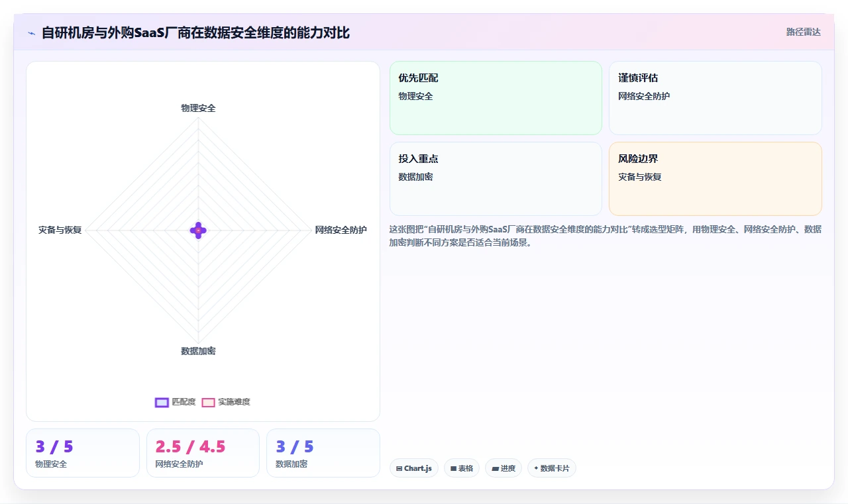Viewport: 848px width, 504px height.
Task: Click the purple data point at radar center
Action: coord(198,230)
